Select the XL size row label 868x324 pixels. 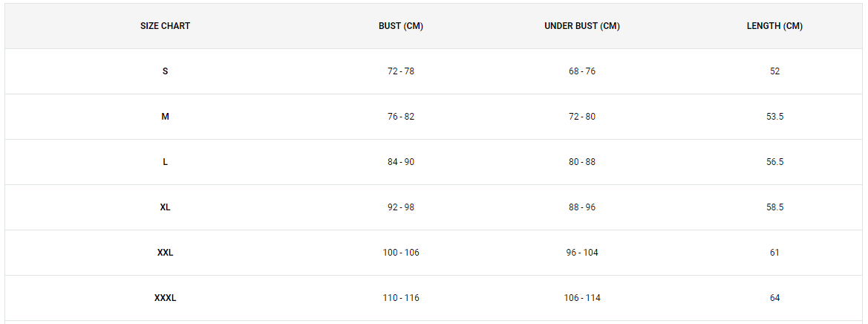click(x=165, y=207)
